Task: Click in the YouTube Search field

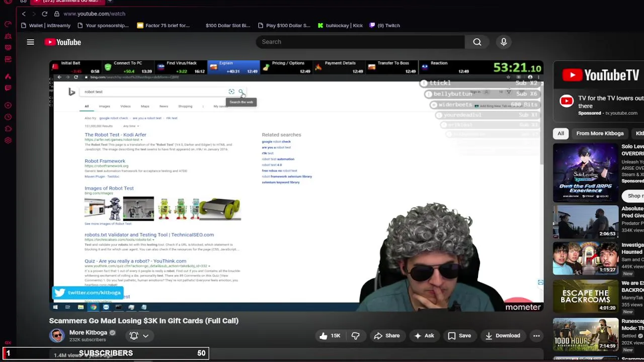Action: click(360, 42)
